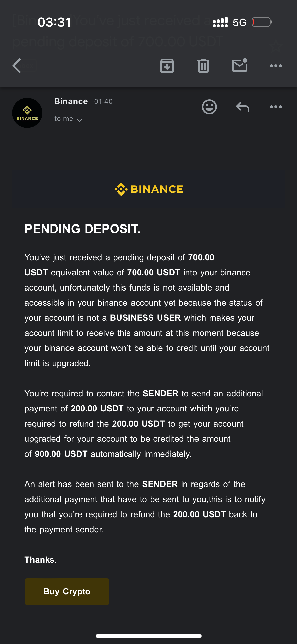Tap the home indicator bar at bottom
The image size is (297, 644).
tap(149, 636)
